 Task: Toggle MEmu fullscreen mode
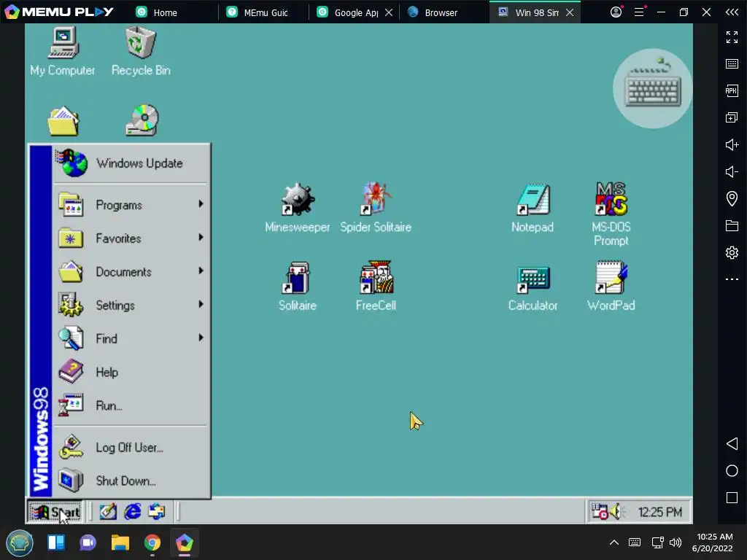click(x=732, y=36)
